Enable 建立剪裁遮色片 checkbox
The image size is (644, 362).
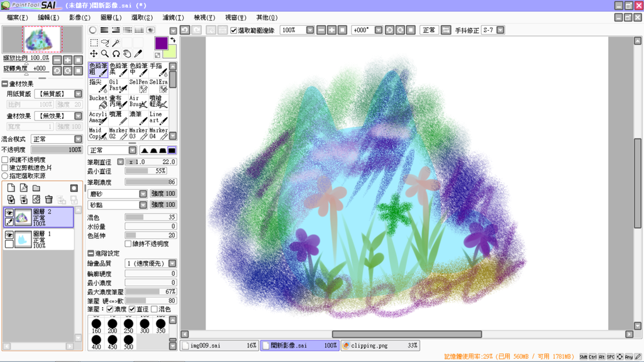(x=5, y=167)
